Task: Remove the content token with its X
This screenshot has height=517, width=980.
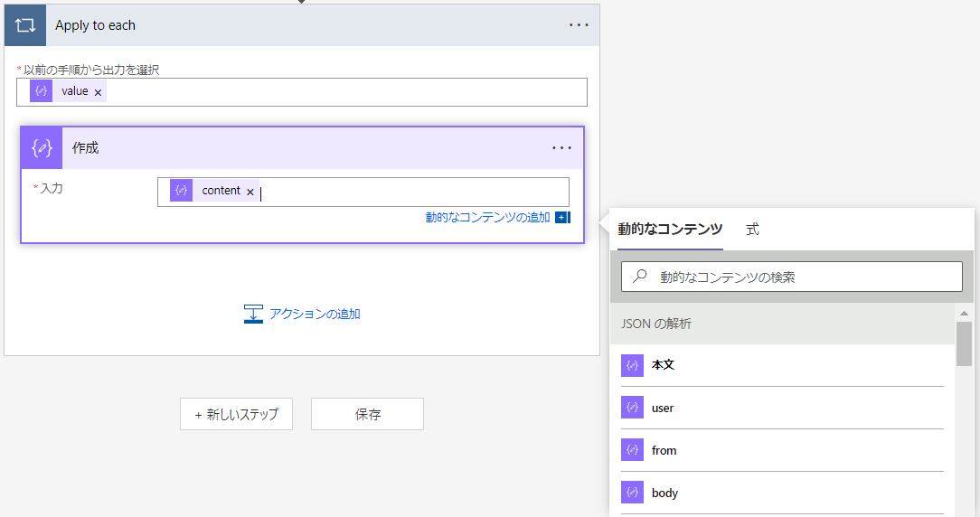Action: point(250,192)
